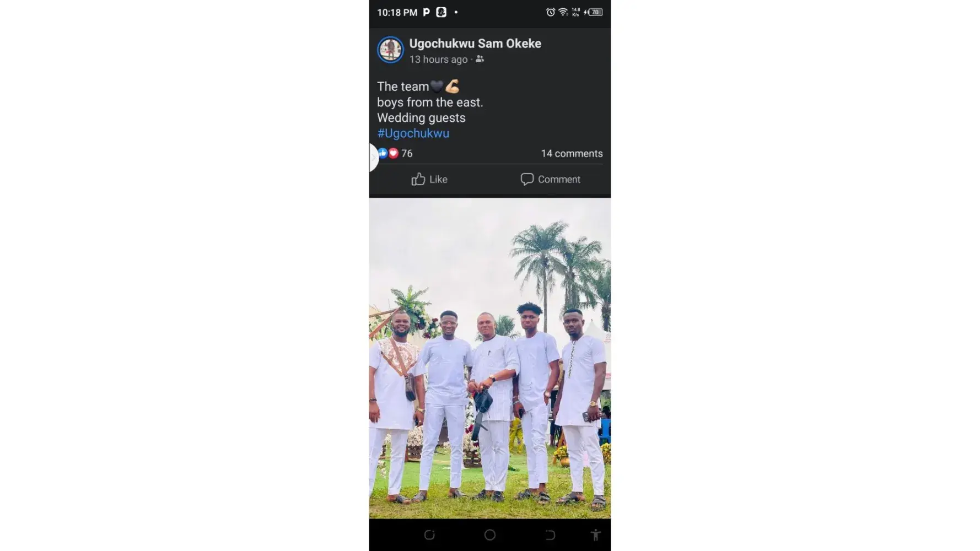Tap the back navigation button
980x551 pixels.
click(x=550, y=535)
